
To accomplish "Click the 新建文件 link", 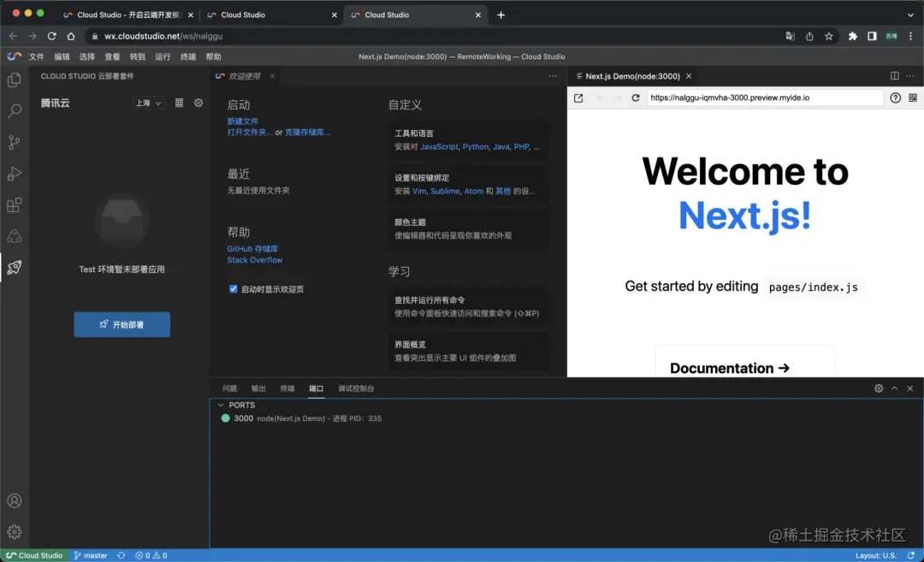I will (242, 121).
